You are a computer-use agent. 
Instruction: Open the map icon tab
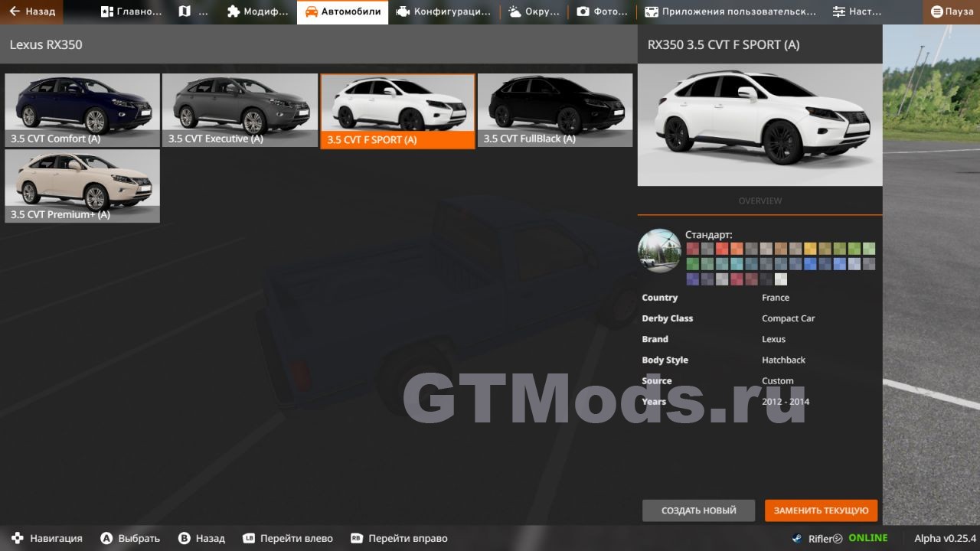click(x=194, y=11)
